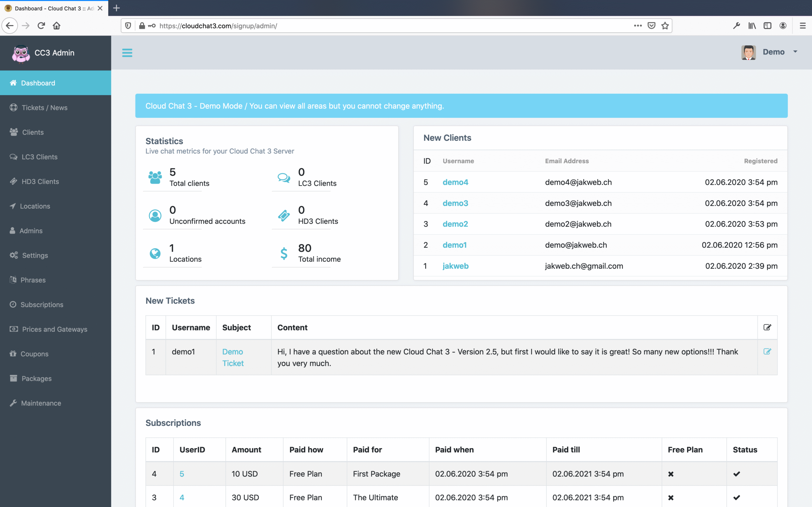Open the edit icon in the demo1 ticket row

click(767, 351)
